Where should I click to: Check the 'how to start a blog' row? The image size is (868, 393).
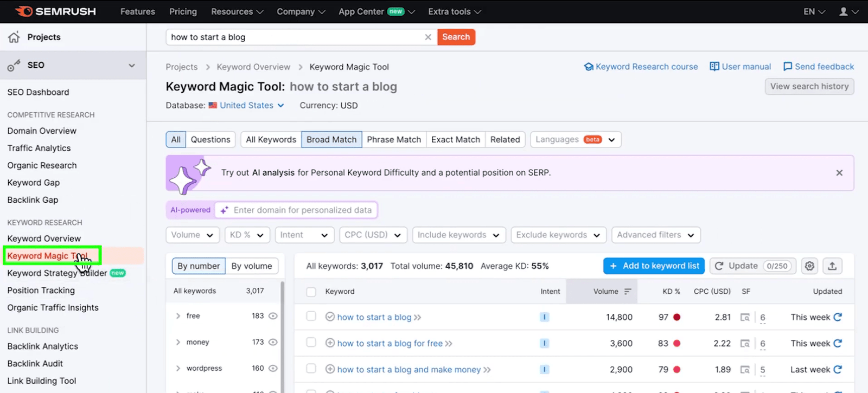311,316
